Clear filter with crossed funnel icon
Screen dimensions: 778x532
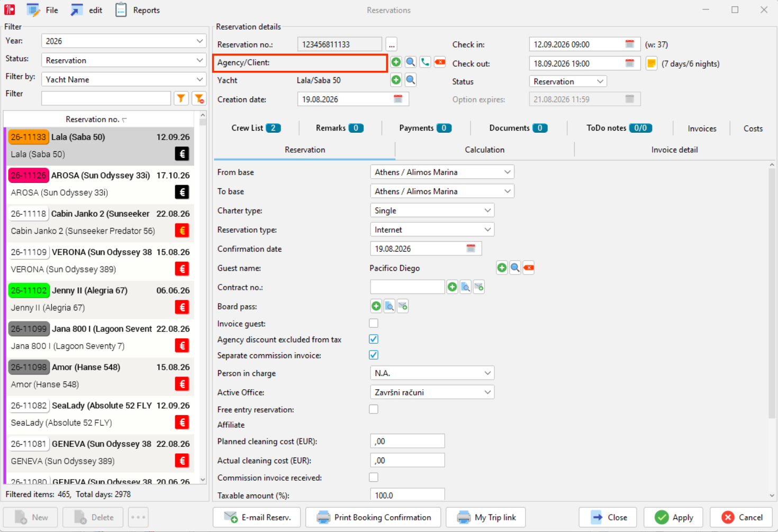tap(199, 98)
